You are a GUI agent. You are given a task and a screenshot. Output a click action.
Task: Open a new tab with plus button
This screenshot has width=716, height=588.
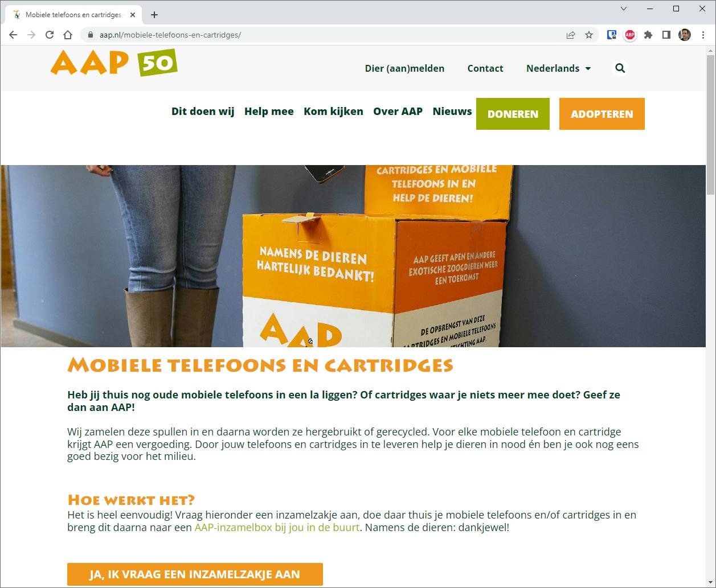(154, 15)
